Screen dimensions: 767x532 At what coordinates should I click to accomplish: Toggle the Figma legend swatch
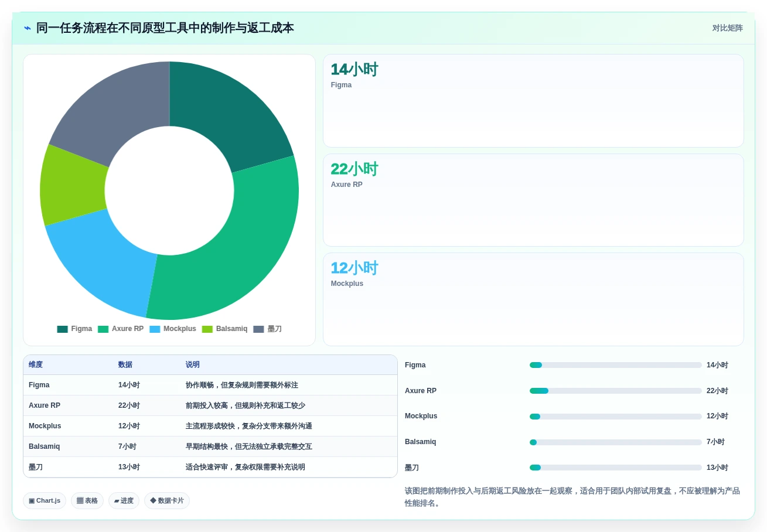tap(62, 329)
